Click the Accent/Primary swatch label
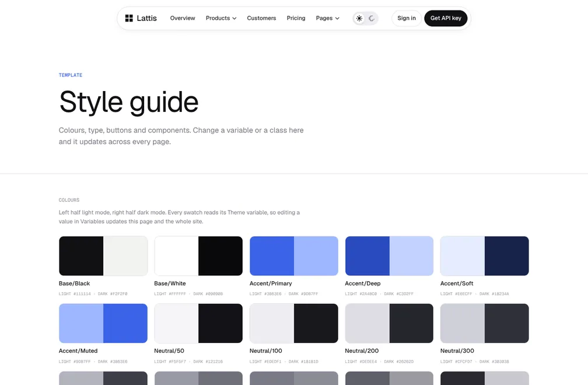Viewport: 588px width, 385px height. tap(271, 283)
